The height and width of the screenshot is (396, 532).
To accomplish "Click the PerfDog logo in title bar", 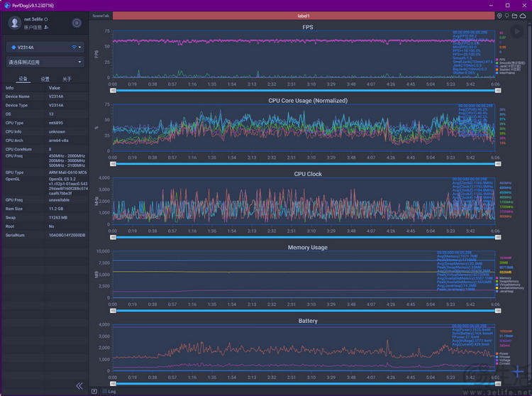I will coord(7,6).
